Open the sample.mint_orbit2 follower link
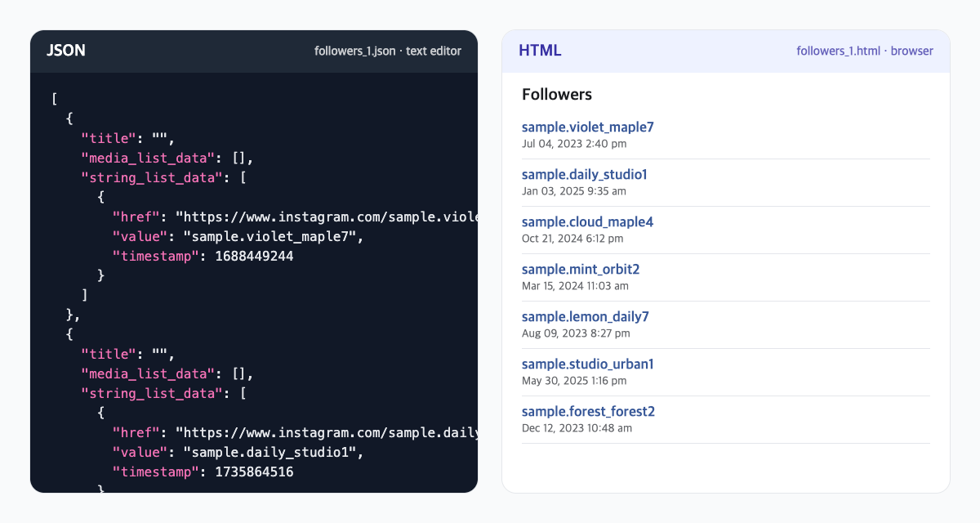Viewport: 980px width, 523px height. (581, 270)
